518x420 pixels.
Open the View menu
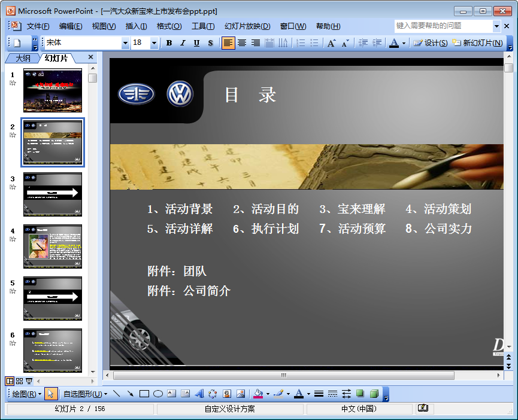pyautogui.click(x=104, y=26)
